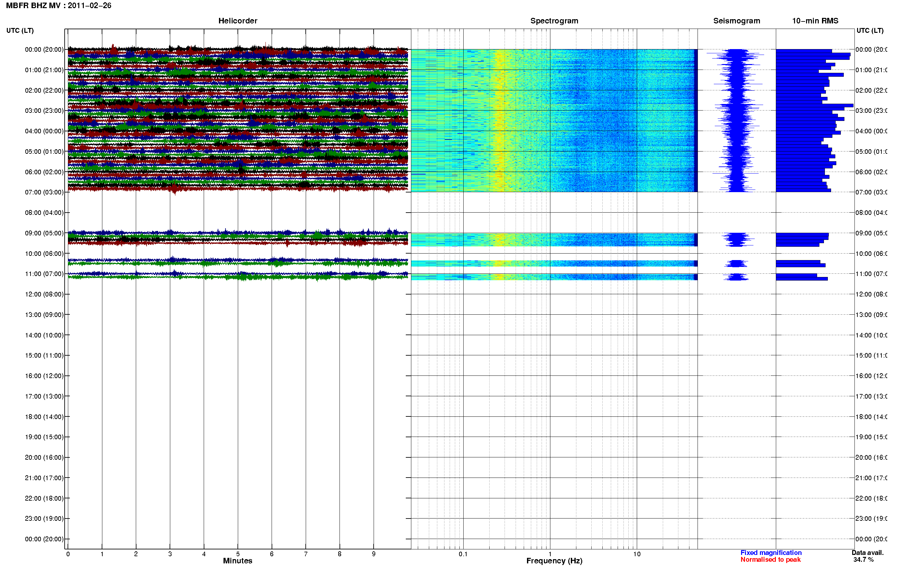Click the '5' minutes tick label

(237, 554)
